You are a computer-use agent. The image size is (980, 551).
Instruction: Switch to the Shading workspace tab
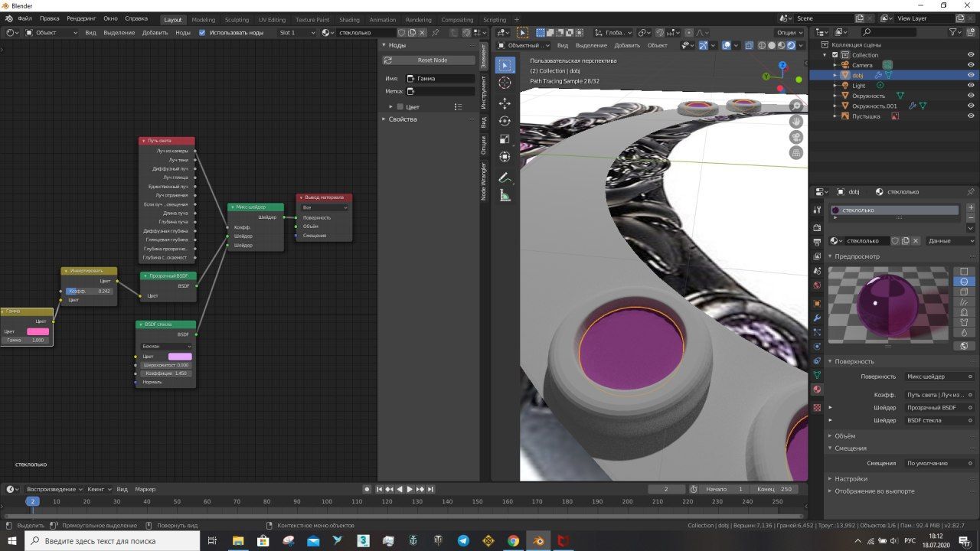point(349,20)
